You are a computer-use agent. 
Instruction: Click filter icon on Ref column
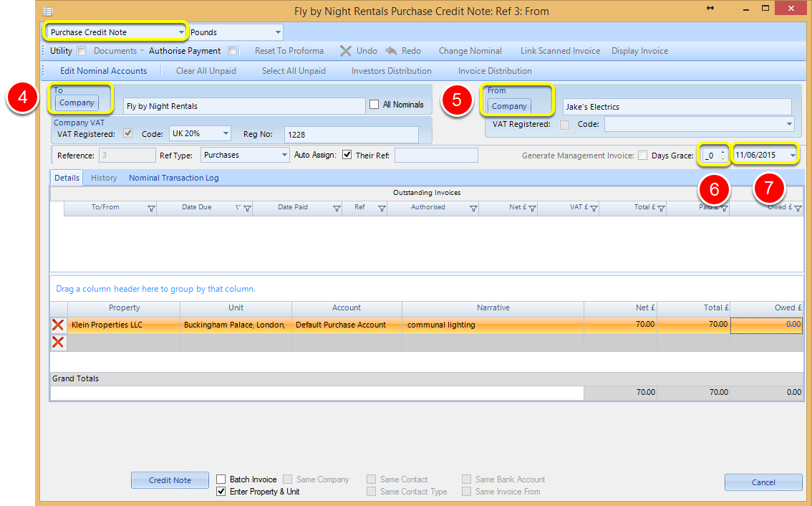point(382,209)
